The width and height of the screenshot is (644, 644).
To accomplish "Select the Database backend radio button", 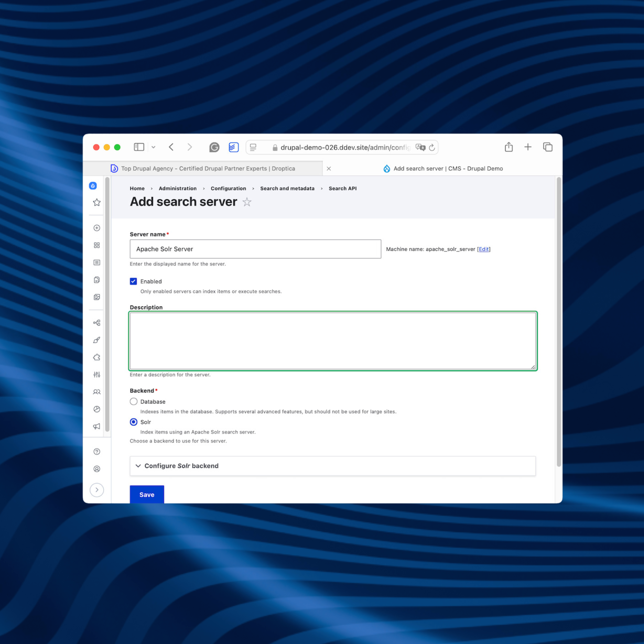I will coord(133,401).
